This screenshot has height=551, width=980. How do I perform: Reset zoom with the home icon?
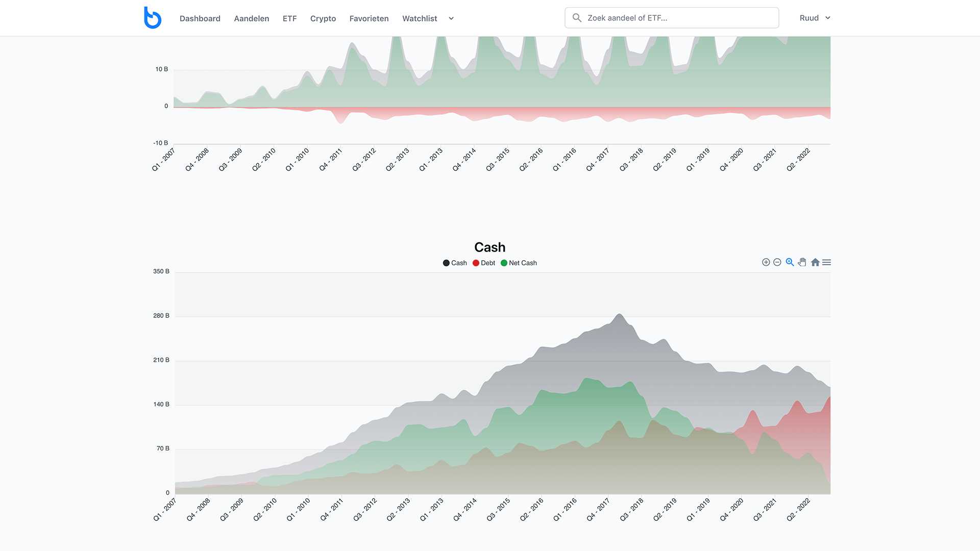[x=815, y=262]
